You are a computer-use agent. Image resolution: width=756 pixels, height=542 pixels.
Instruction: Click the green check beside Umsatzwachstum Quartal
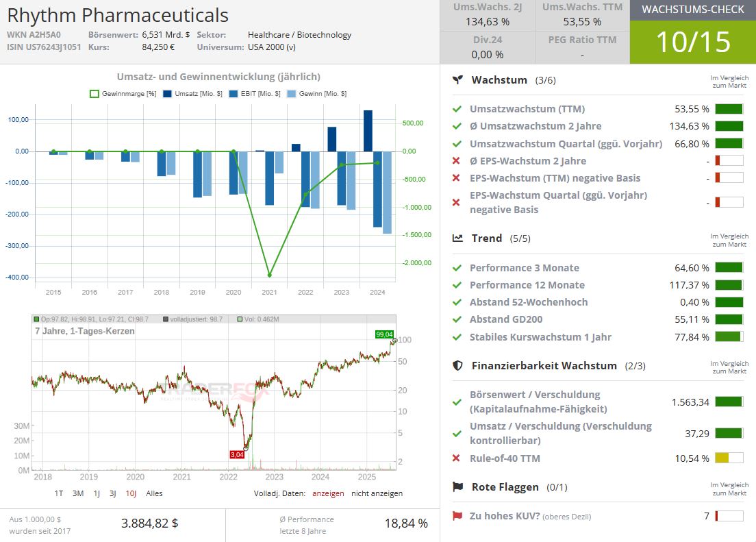(457, 144)
